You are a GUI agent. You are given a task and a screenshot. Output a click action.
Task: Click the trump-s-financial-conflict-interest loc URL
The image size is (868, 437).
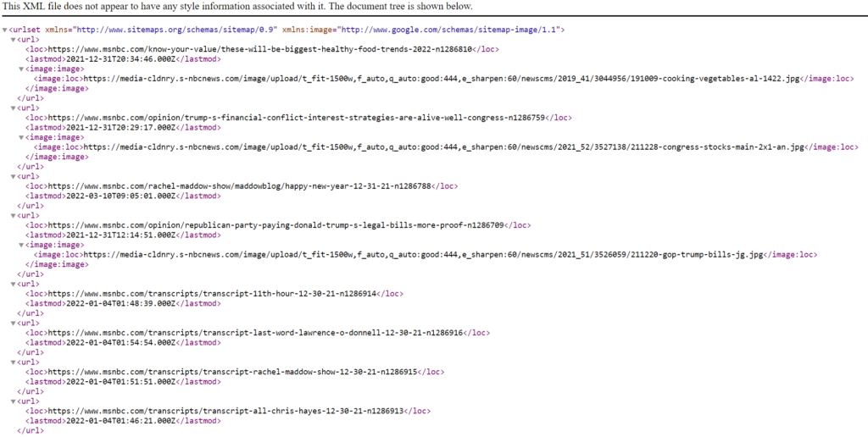[296, 118]
